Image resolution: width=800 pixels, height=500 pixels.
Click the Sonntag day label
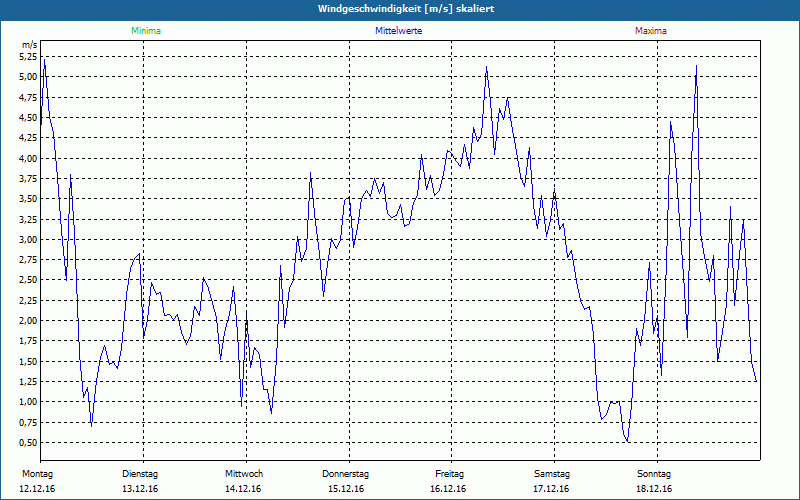[x=654, y=474]
